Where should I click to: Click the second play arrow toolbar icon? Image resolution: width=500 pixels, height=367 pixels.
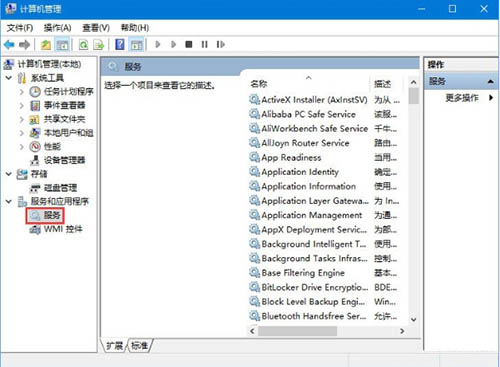[x=173, y=44]
